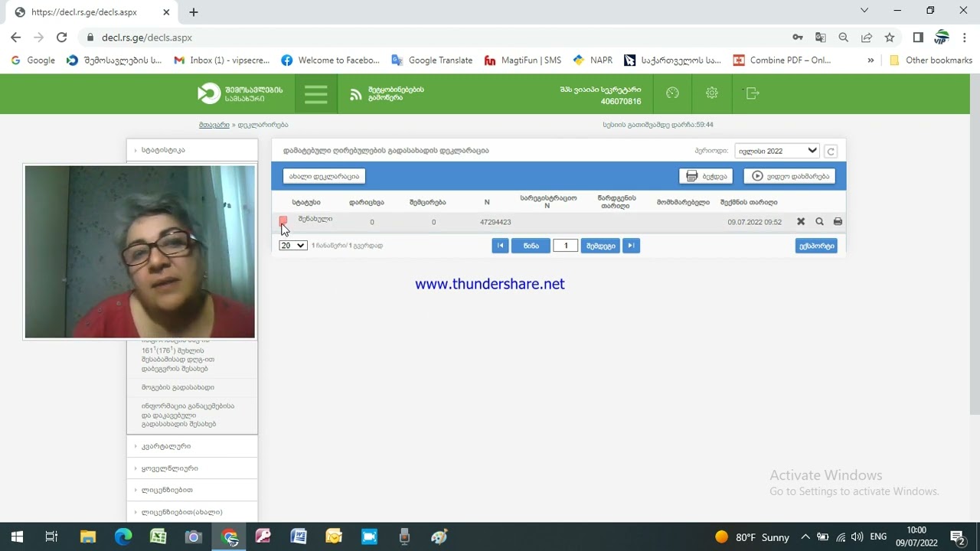Delete declaration 47294423 with the X icon

coord(801,222)
